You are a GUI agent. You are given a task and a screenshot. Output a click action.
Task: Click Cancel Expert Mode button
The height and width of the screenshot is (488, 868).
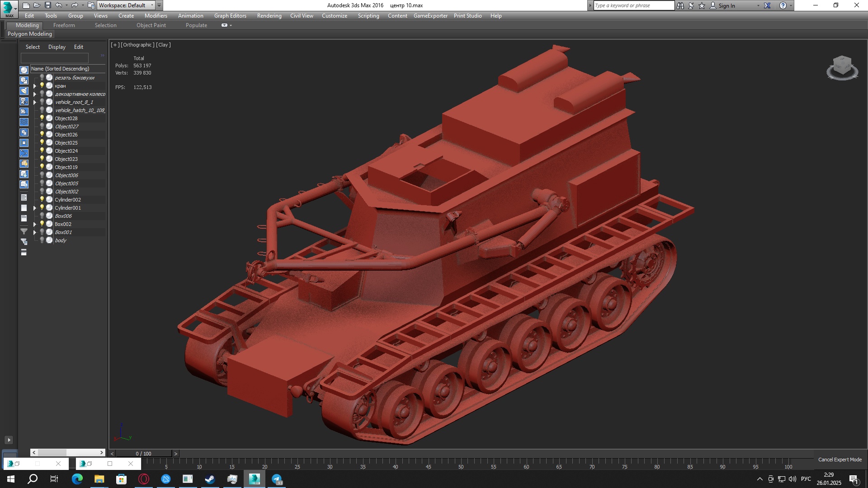click(840, 460)
